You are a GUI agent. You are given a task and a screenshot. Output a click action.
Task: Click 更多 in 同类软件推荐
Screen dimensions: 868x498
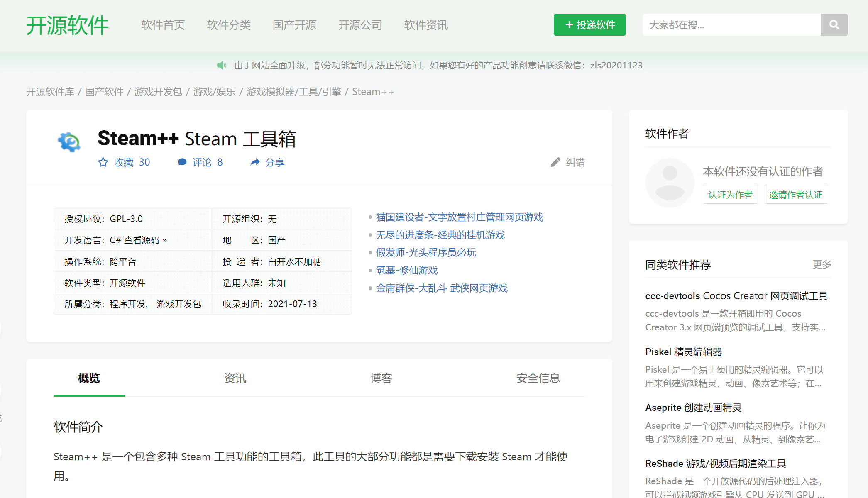822,264
